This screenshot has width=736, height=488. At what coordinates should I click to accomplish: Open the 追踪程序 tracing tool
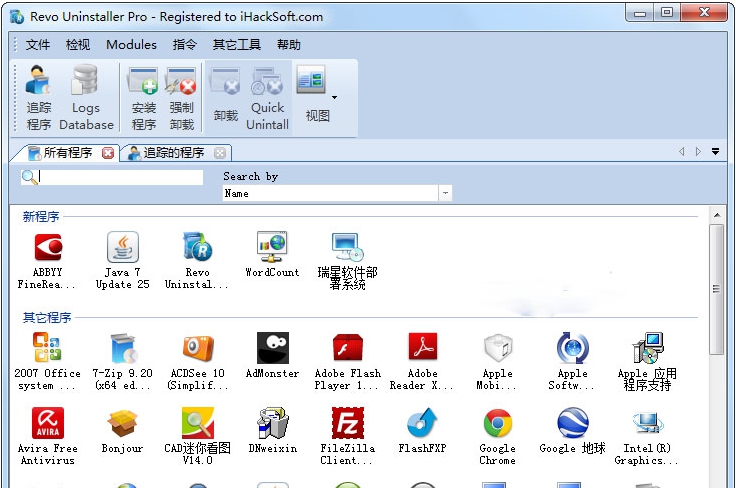pyautogui.click(x=38, y=98)
